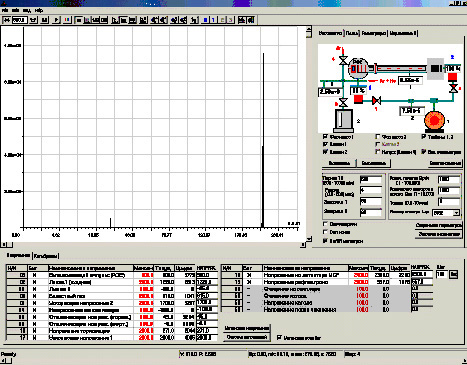Click the chart horizontal scrollbar left arrow
The width and height of the screenshot is (467, 365).
4,245
